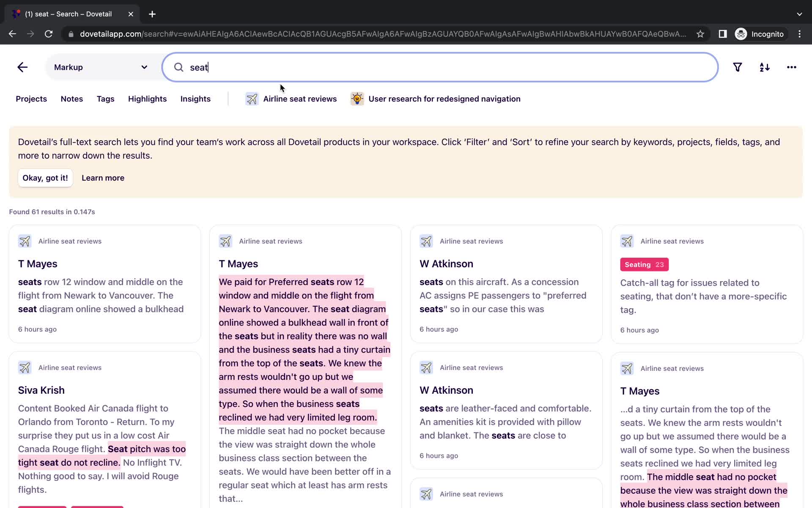Dismiss banner with 'Okay, got it!'

point(45,178)
